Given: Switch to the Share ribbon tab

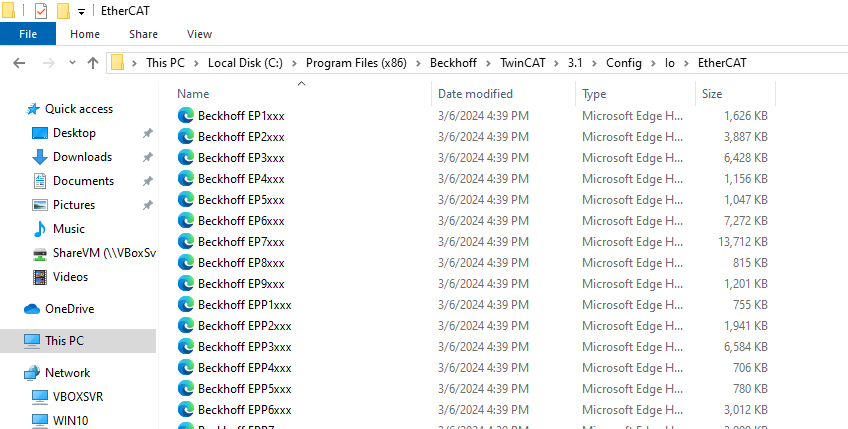Looking at the screenshot, I should coord(143,34).
